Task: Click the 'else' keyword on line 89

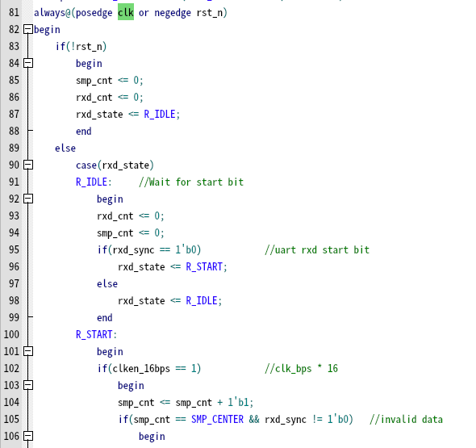Action: [65, 149]
